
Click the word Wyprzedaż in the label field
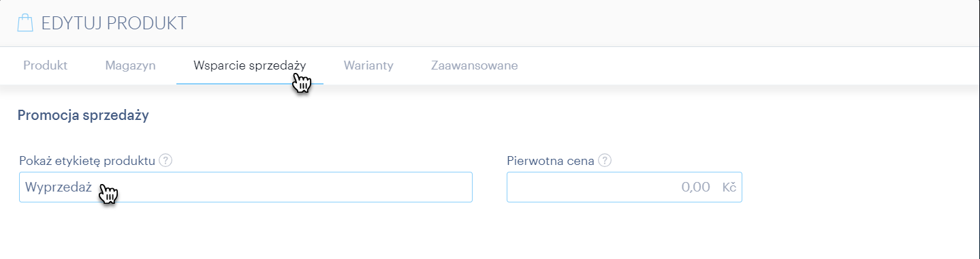click(58, 187)
